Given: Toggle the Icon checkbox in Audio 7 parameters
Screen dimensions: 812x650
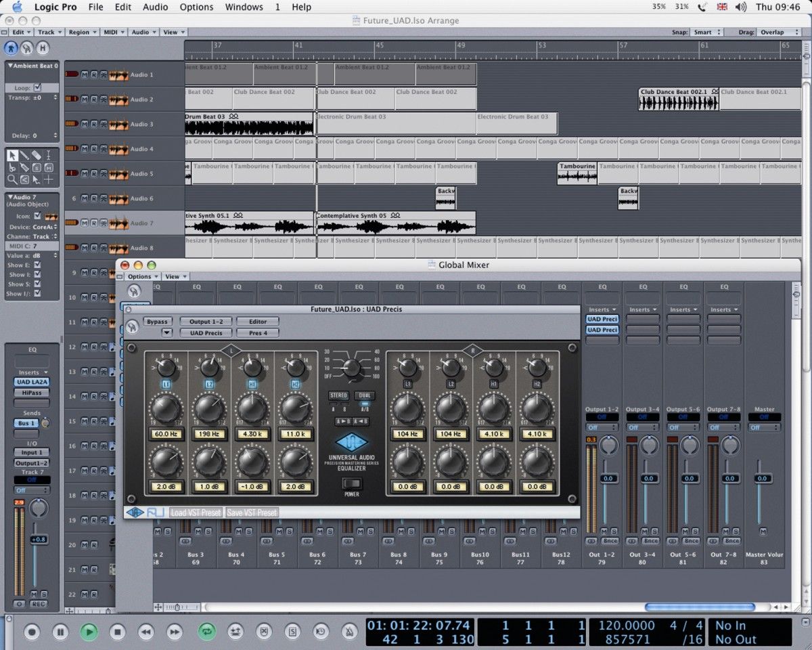Looking at the screenshot, I should point(37,216).
